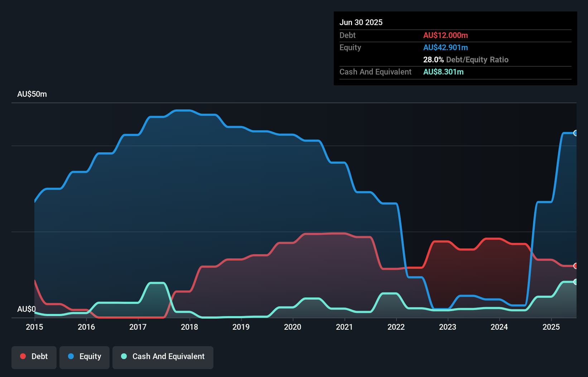Toggle the Cash And Equivalent series visibility
The image size is (588, 377).
pos(163,357)
